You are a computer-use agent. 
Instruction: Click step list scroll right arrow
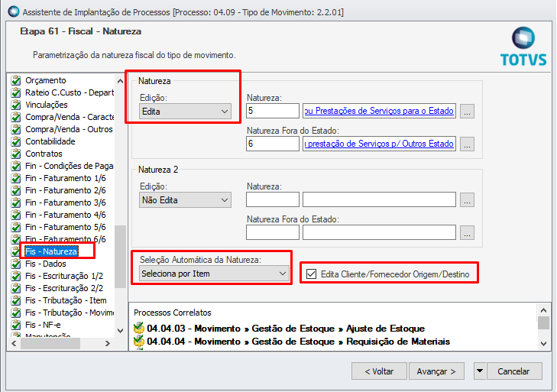tap(108, 343)
